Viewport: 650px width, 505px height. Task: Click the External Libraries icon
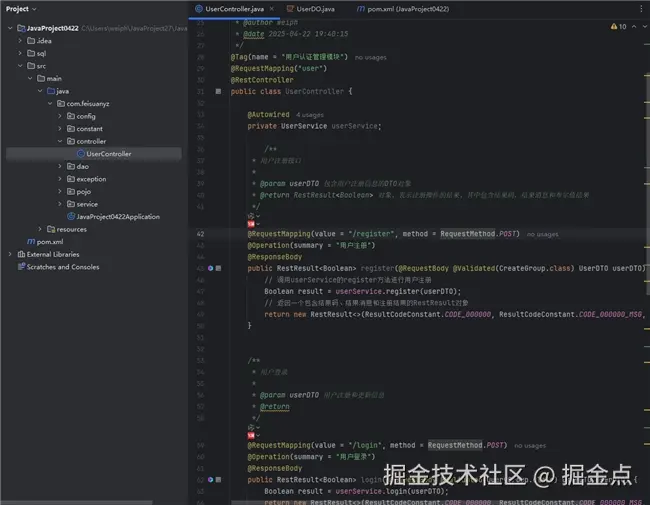21,254
